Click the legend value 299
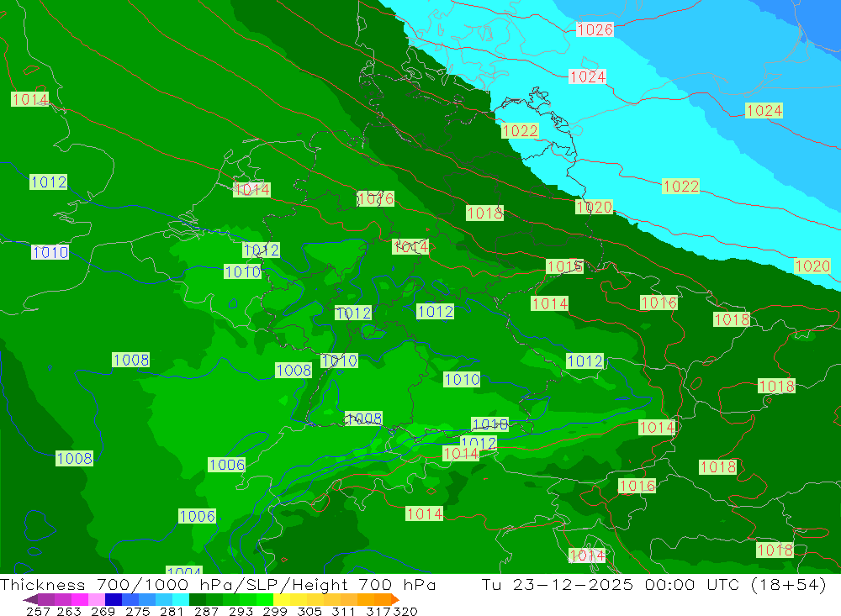Viewport: 841px width, 616px height. (x=275, y=612)
